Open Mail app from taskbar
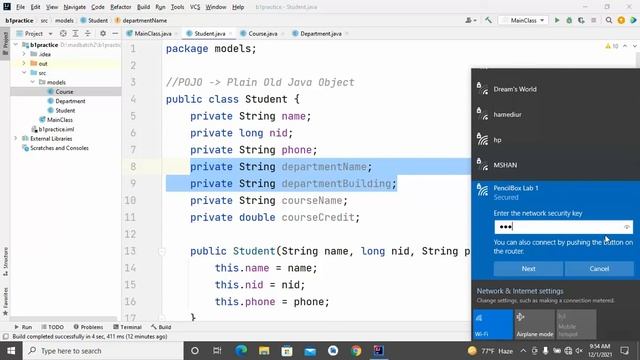This screenshot has width=640, height=360. [x=310, y=351]
